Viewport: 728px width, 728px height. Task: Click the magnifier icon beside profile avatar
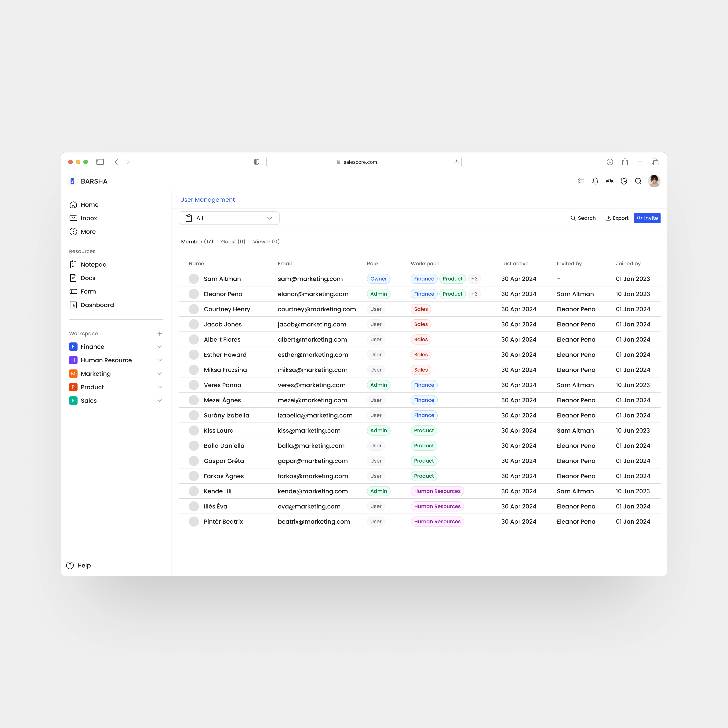coord(638,181)
